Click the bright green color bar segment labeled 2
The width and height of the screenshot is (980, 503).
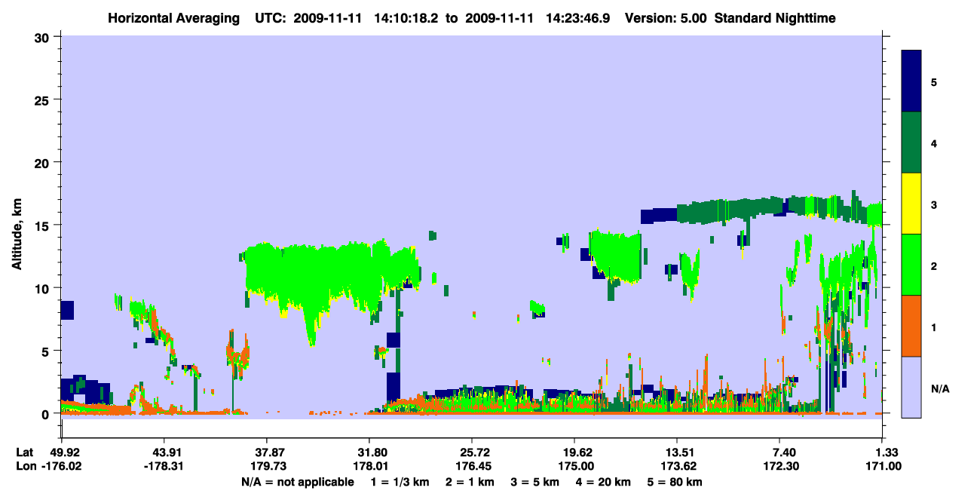click(911, 265)
